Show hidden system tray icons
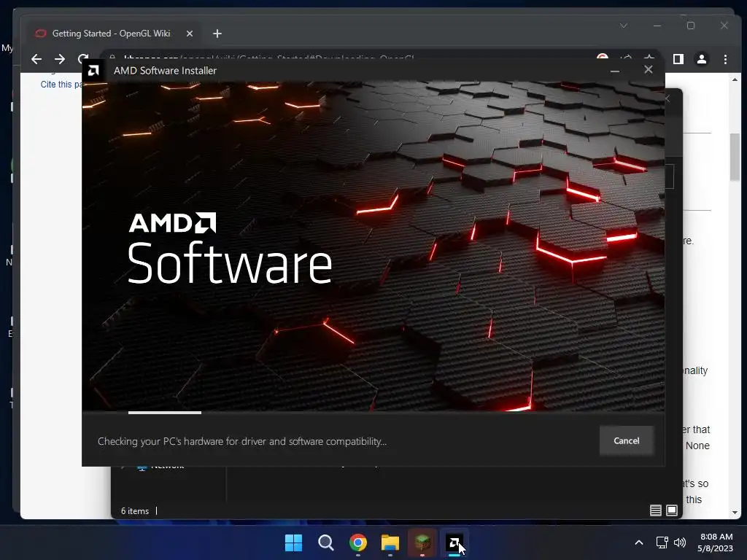 (639, 542)
